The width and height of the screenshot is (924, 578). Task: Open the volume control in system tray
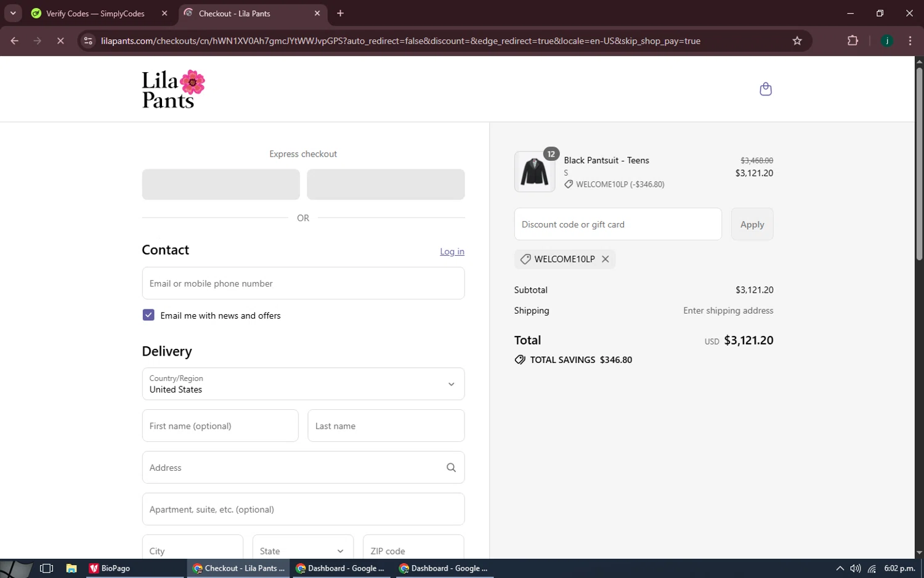point(856,568)
